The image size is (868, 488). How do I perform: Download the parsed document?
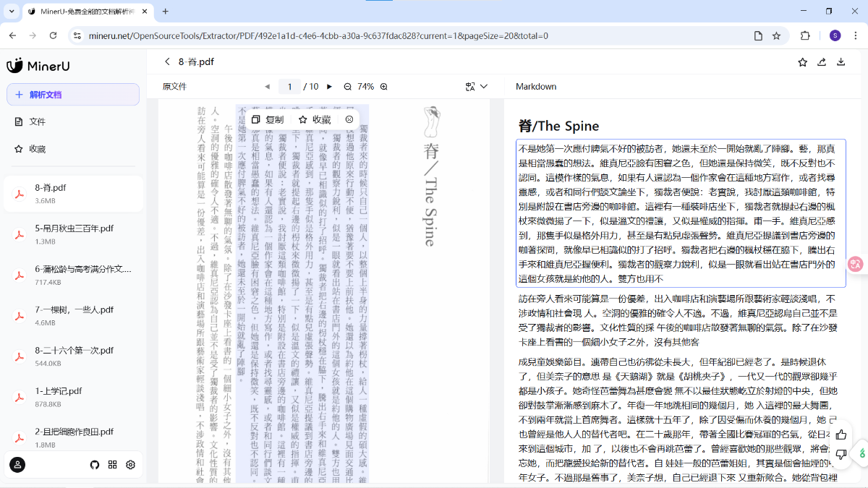pyautogui.click(x=841, y=62)
